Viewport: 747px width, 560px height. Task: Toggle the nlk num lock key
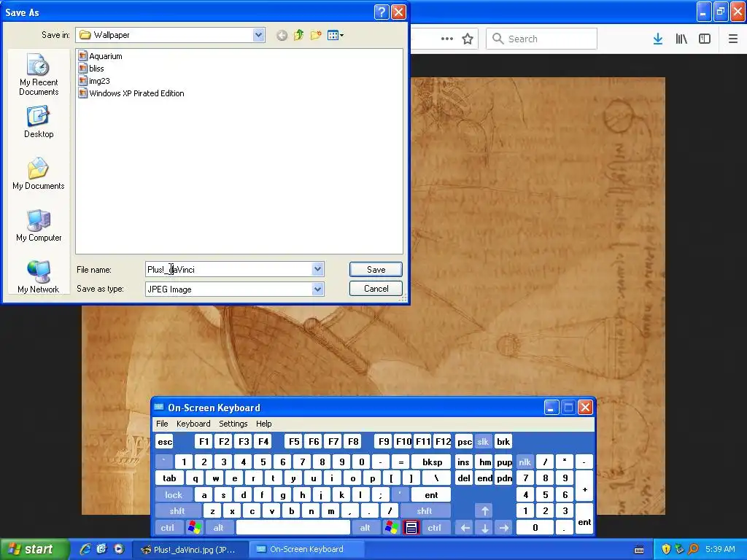525,462
